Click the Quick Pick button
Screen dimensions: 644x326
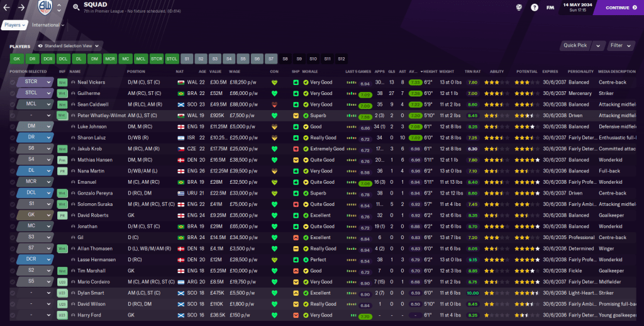coord(575,45)
